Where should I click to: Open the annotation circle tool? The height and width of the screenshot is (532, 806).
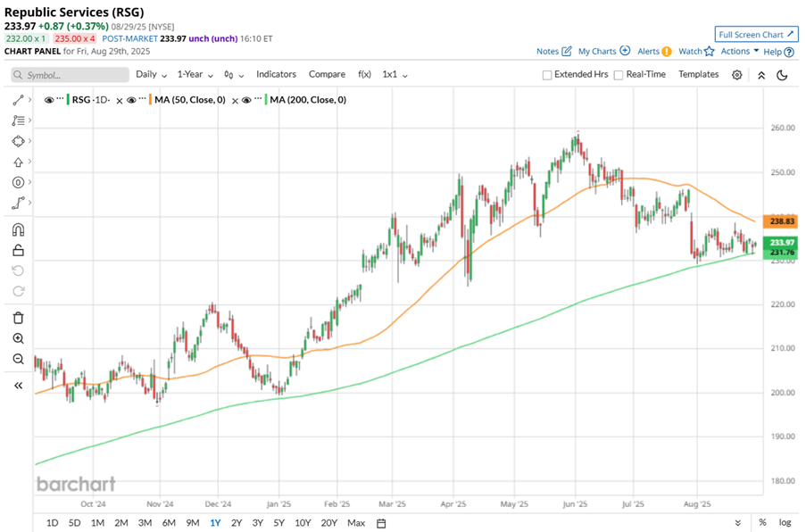click(x=18, y=182)
